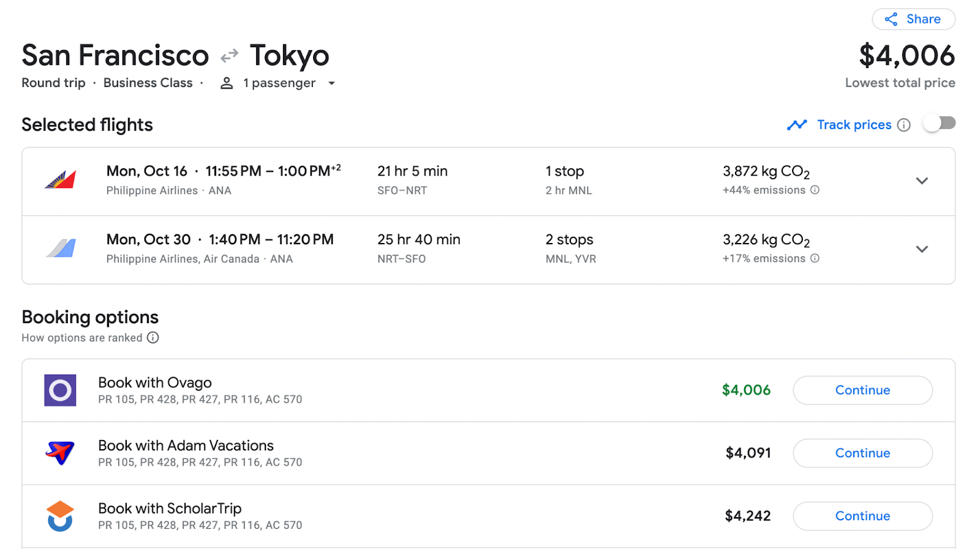
Task: Click Mon, Oct 30 departure time text
Action: coord(220,239)
